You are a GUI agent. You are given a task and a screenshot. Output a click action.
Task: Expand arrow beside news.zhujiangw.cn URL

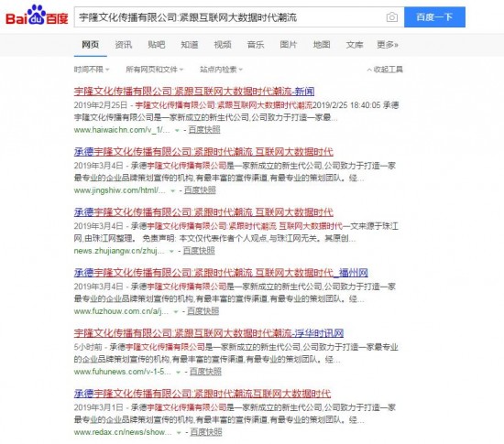coord(171,251)
